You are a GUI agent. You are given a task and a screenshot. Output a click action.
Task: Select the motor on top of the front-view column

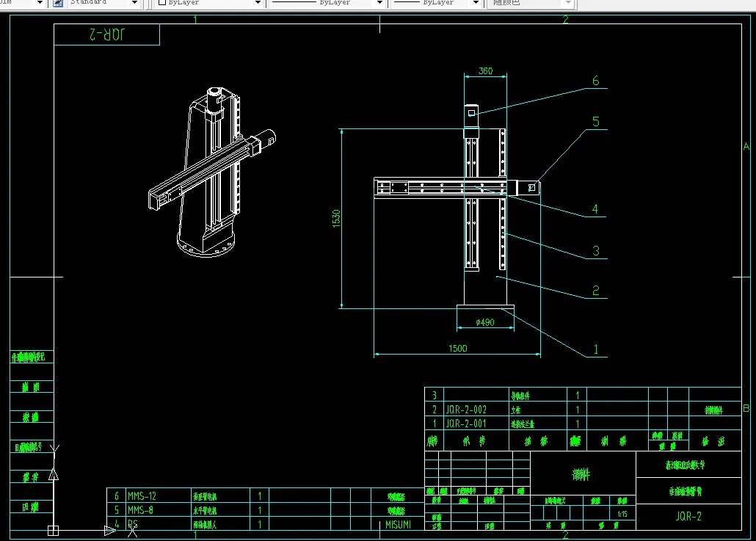pos(471,116)
